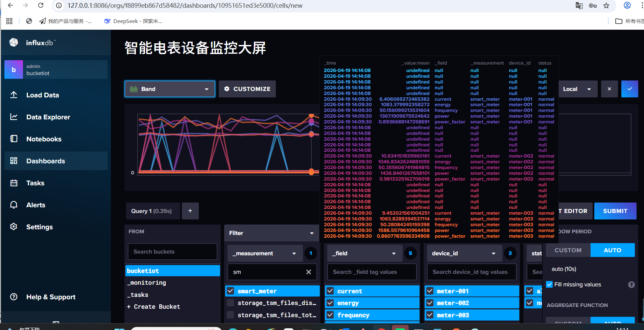Viewport: 644px width, 330px height.
Task: Toggle meter-003 device checkbox
Action: (x=430, y=315)
